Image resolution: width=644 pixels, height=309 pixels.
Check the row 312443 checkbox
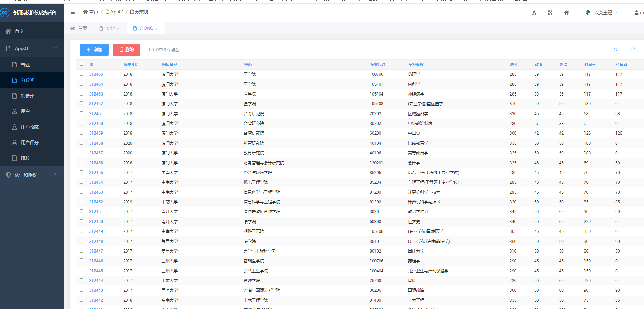click(82, 290)
